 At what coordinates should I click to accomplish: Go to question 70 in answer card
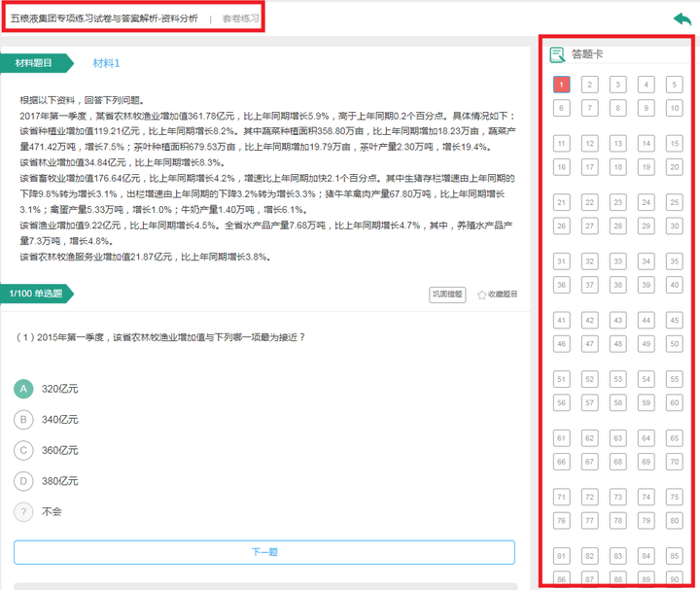(x=675, y=462)
